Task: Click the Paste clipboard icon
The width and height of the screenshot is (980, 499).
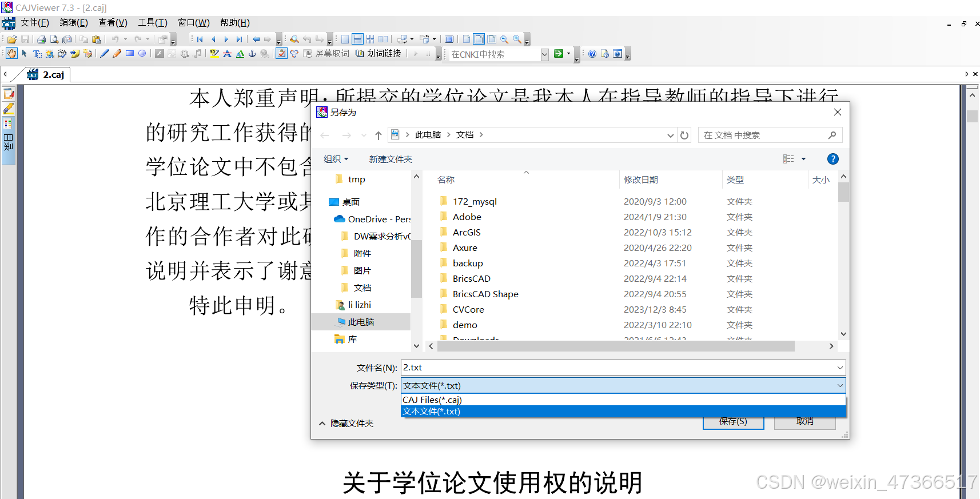Action: [x=97, y=39]
